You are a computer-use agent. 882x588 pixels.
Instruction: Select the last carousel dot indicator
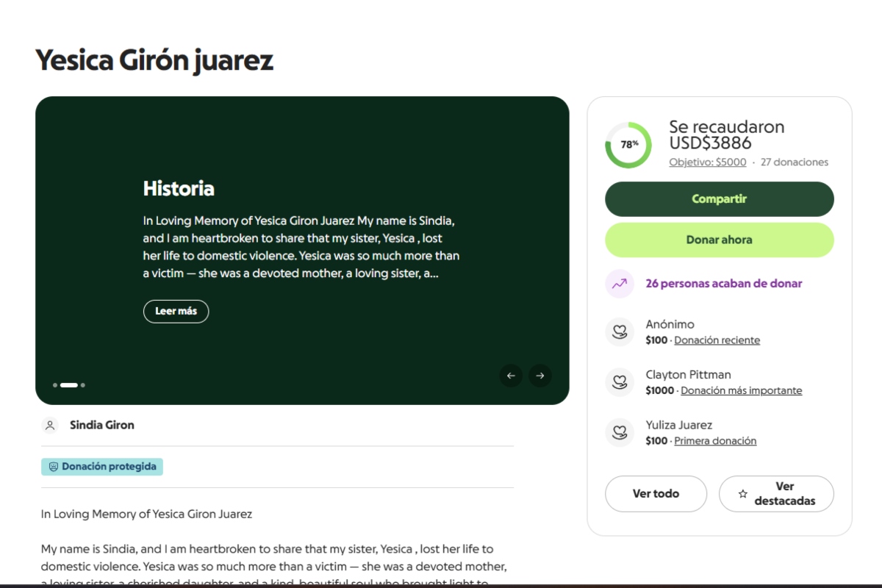[83, 385]
